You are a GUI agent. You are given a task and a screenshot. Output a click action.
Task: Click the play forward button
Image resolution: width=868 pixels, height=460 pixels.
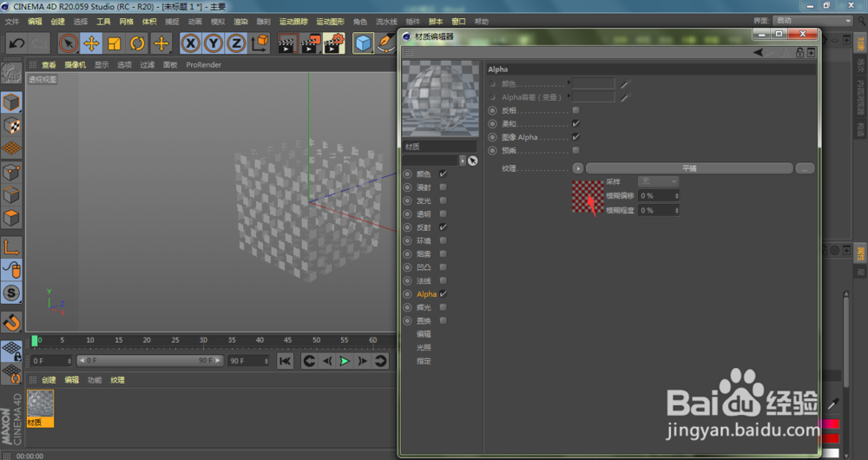[345, 361]
